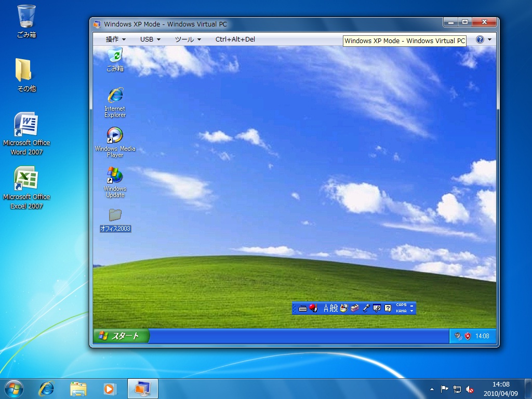Screen dimensions: 532x399
Task: Click the IME help question-mark icon
Action: 388,309
